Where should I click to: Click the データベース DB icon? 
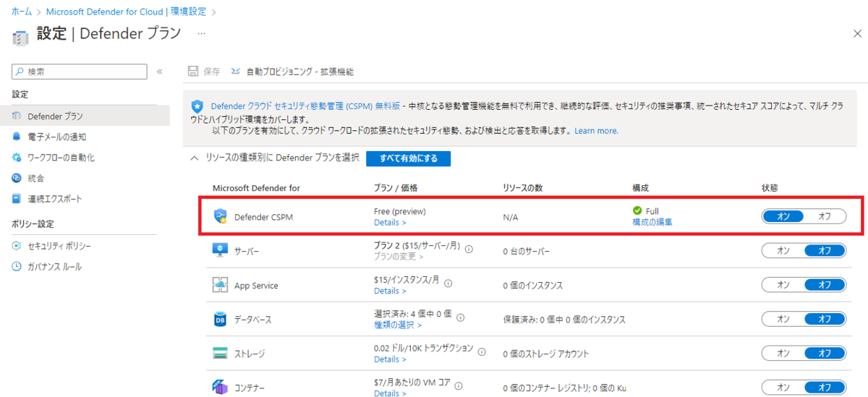tap(221, 319)
